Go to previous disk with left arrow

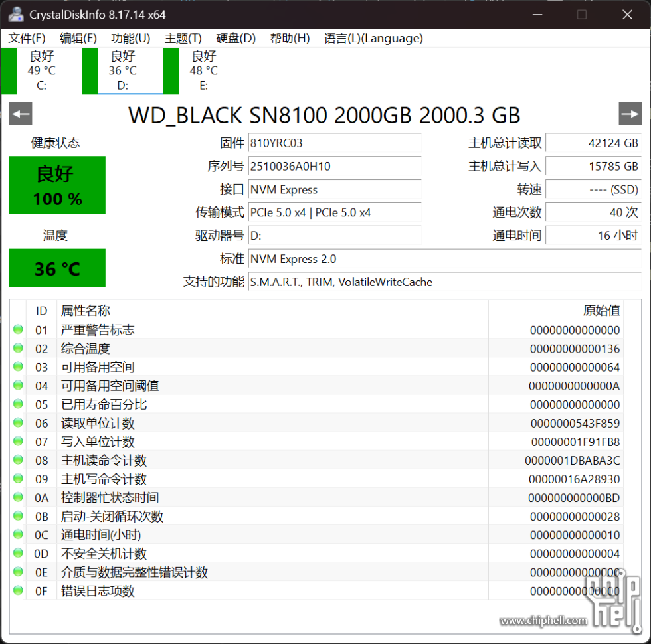[21, 114]
